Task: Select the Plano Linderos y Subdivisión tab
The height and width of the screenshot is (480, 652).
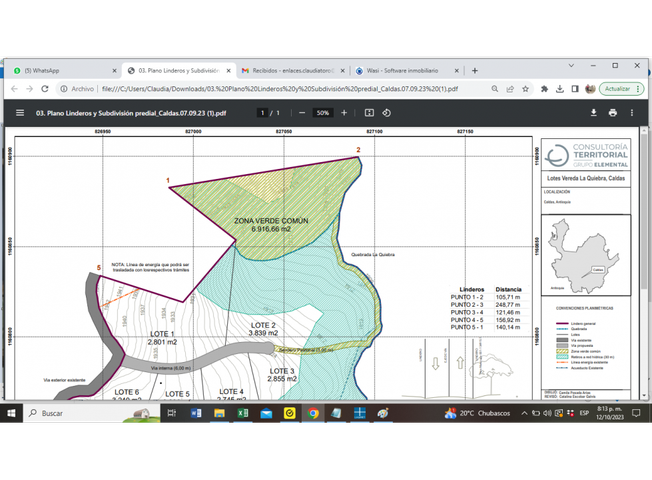Action: (179, 71)
